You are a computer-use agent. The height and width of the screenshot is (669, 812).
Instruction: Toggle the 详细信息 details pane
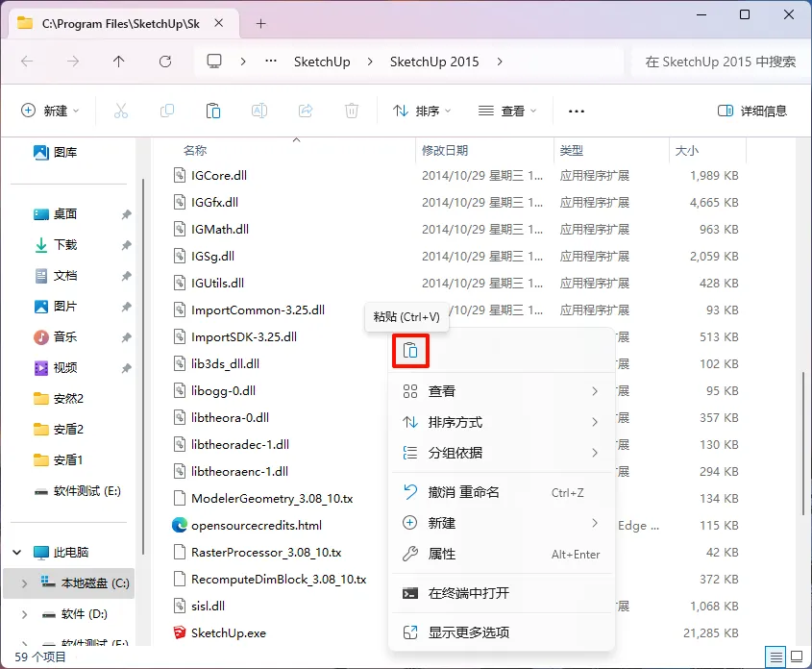[751, 111]
